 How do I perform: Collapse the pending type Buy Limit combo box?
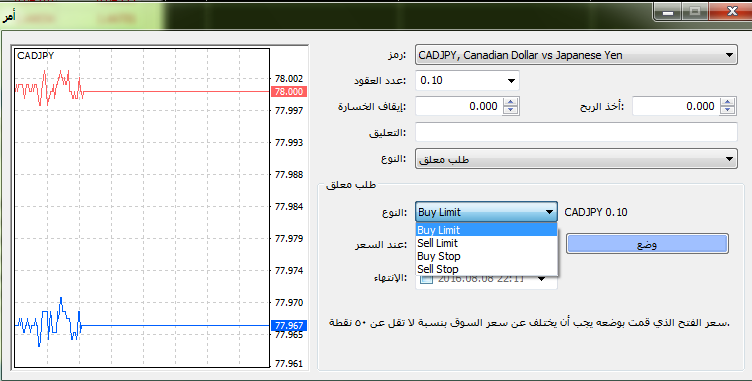(x=486, y=212)
